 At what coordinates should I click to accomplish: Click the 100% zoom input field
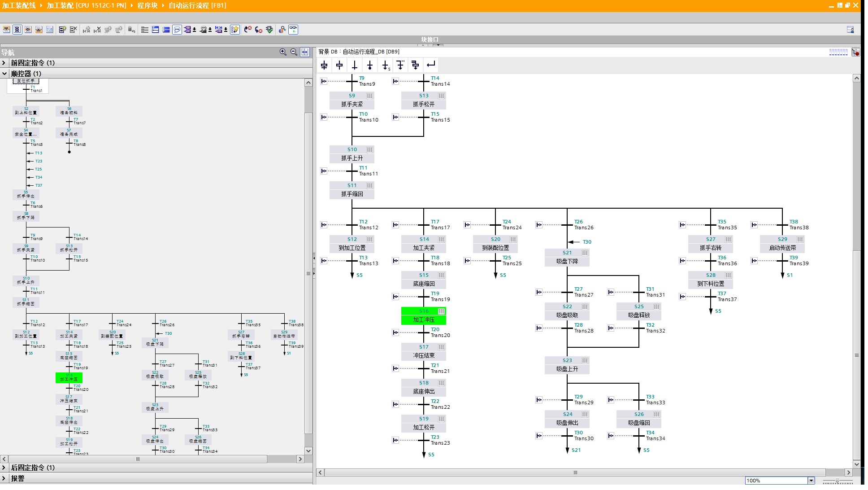776,481
